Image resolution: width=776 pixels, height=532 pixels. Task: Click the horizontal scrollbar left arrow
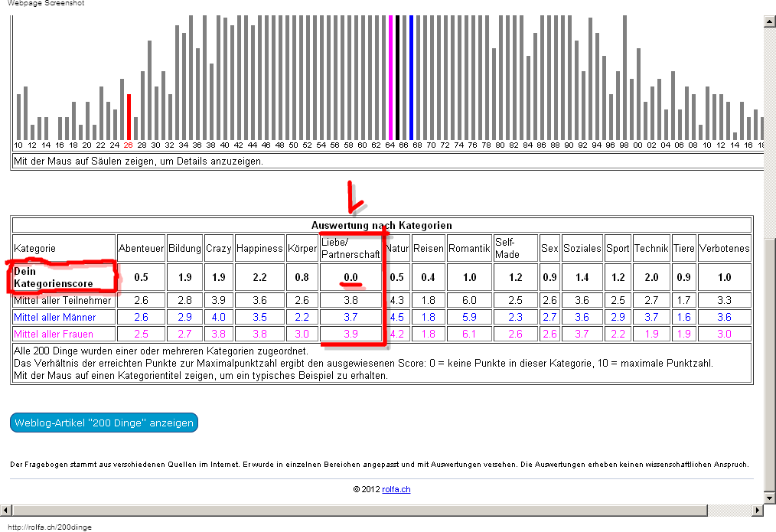point(5,510)
